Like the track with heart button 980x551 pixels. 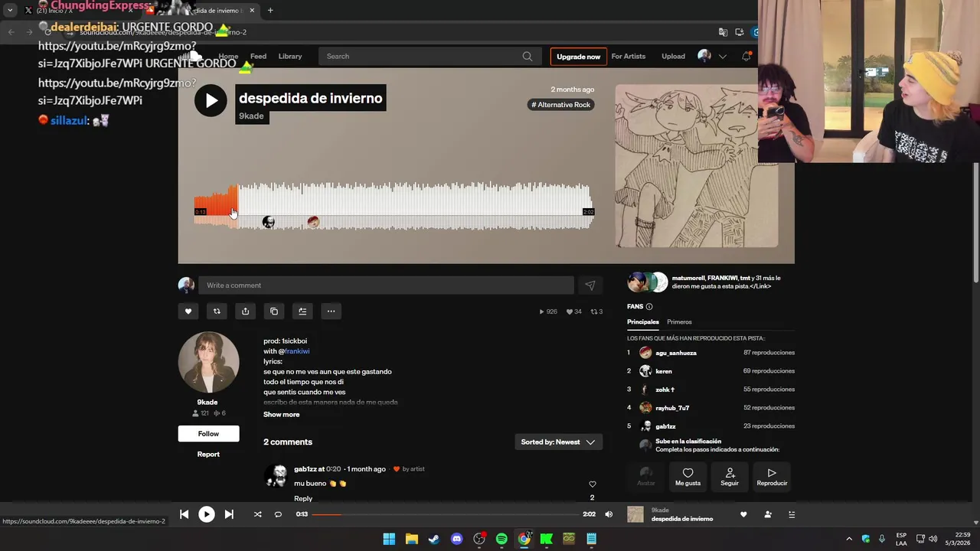(x=188, y=311)
